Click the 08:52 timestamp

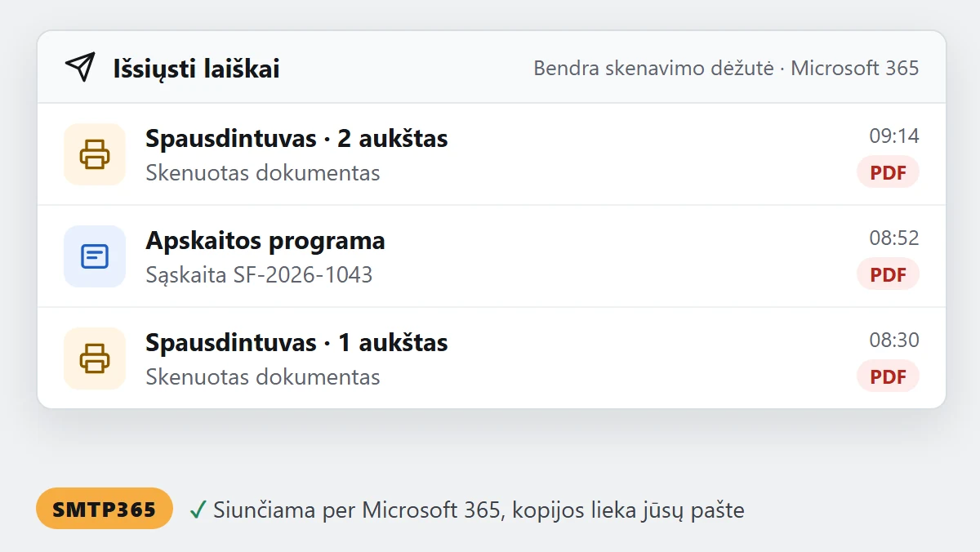[x=893, y=238]
